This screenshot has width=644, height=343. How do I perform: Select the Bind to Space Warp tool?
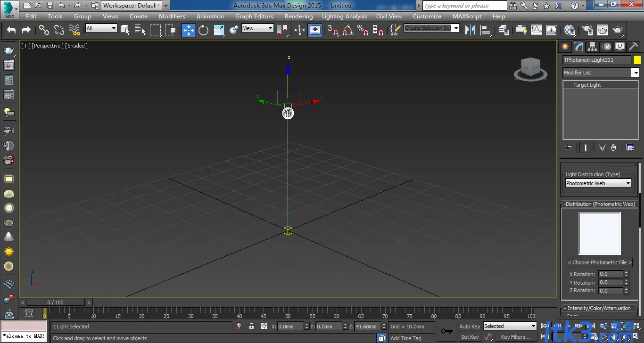click(x=74, y=30)
